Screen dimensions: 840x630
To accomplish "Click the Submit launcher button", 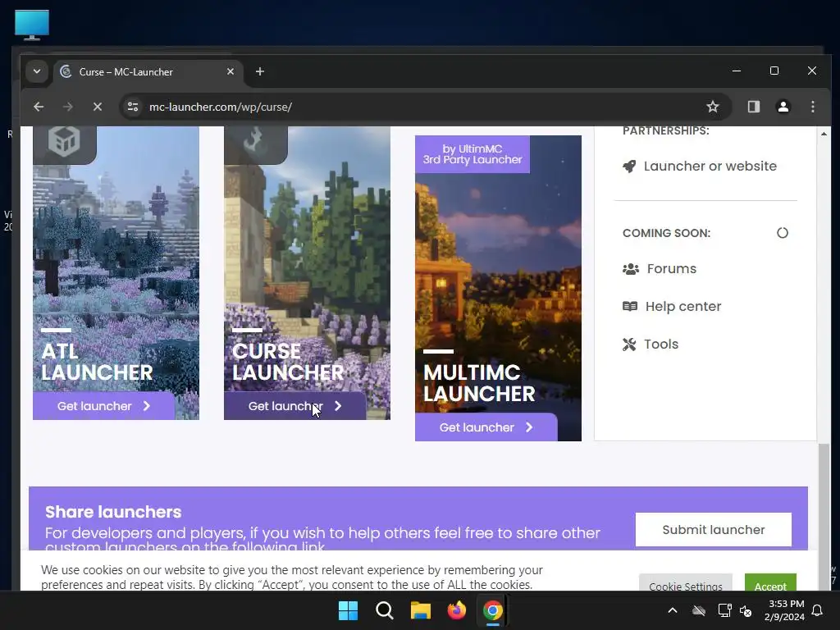I will 714,530.
